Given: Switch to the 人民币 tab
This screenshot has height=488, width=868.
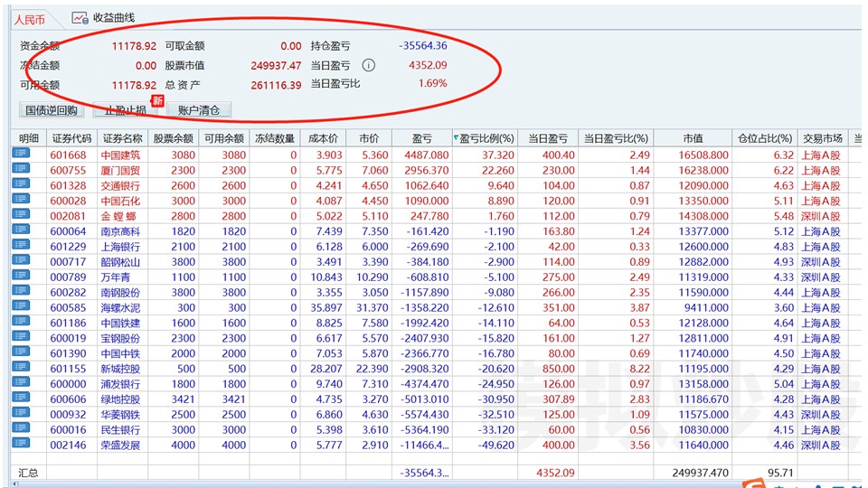Looking at the screenshot, I should pos(29,20).
